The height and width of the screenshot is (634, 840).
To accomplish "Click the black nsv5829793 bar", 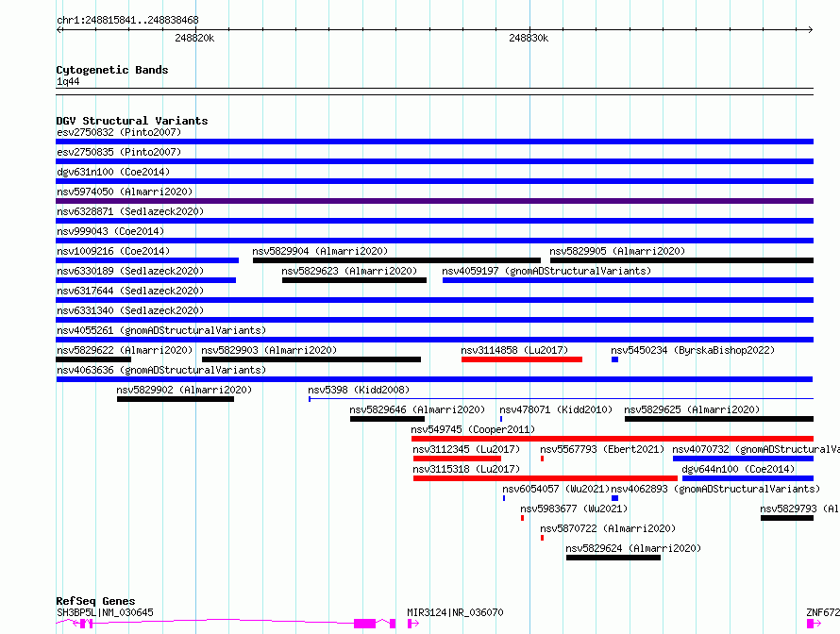I will 787,518.
